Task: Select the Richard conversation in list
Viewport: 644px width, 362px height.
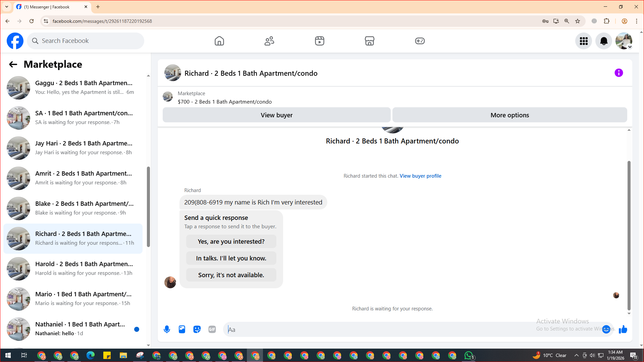Action: click(73, 238)
